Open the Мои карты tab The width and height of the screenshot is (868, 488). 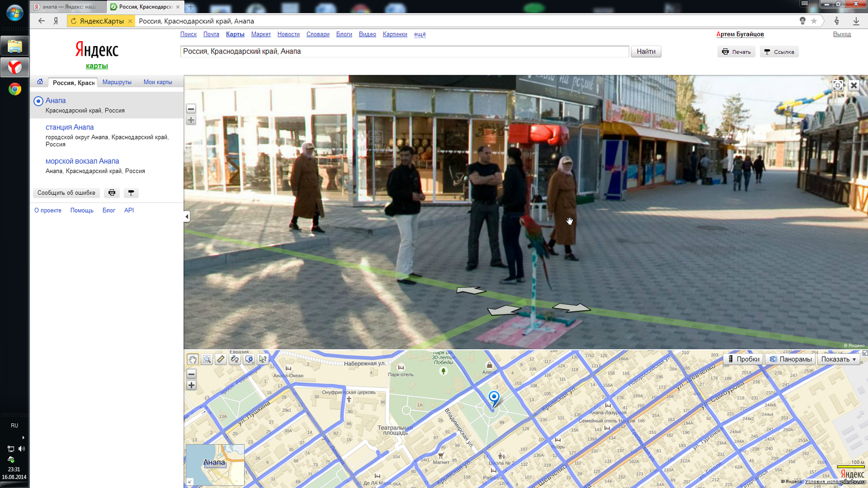[x=158, y=82]
